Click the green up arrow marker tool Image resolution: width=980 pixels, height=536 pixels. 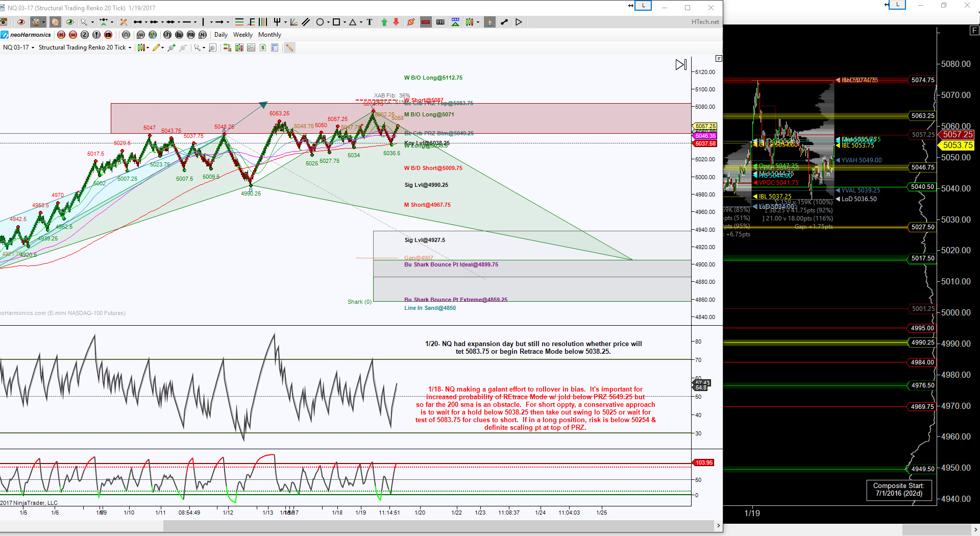[x=384, y=22]
